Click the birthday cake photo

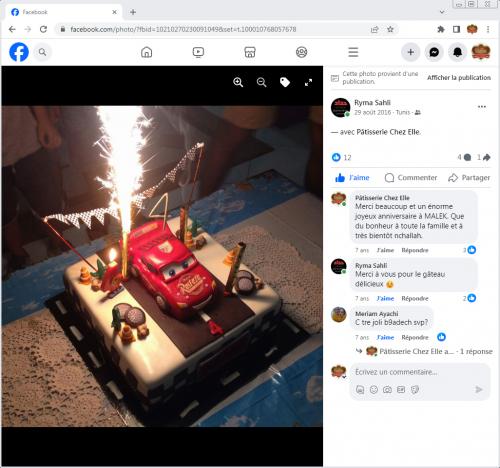pyautogui.click(x=162, y=266)
